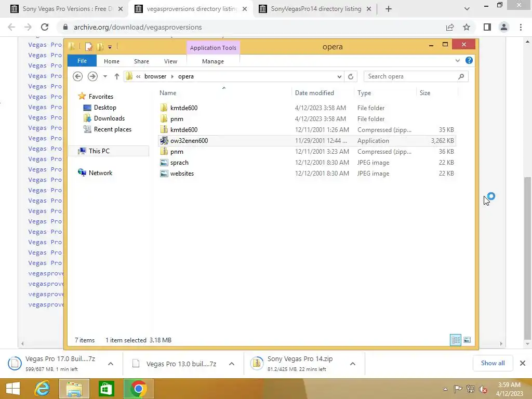Select Desktop in Favorites
This screenshot has width=532, height=399.
(x=100, y=108)
